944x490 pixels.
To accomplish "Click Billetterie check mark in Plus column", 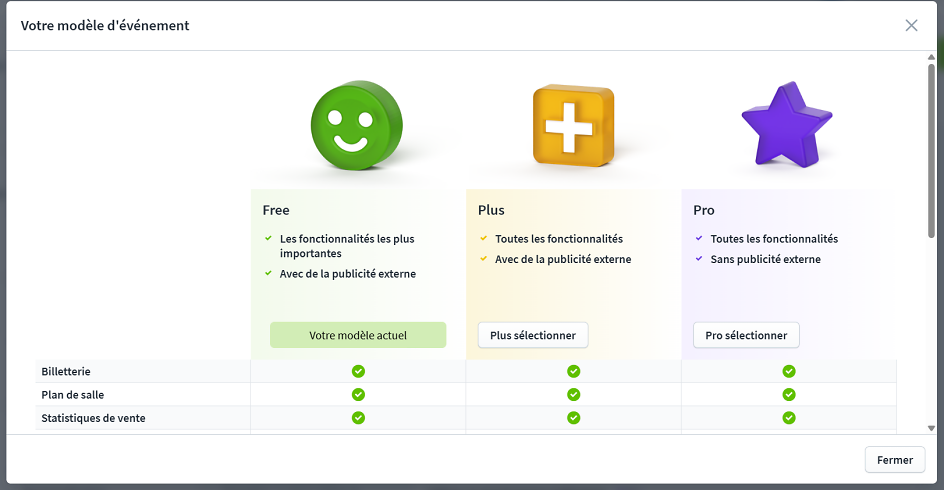I will point(574,371).
